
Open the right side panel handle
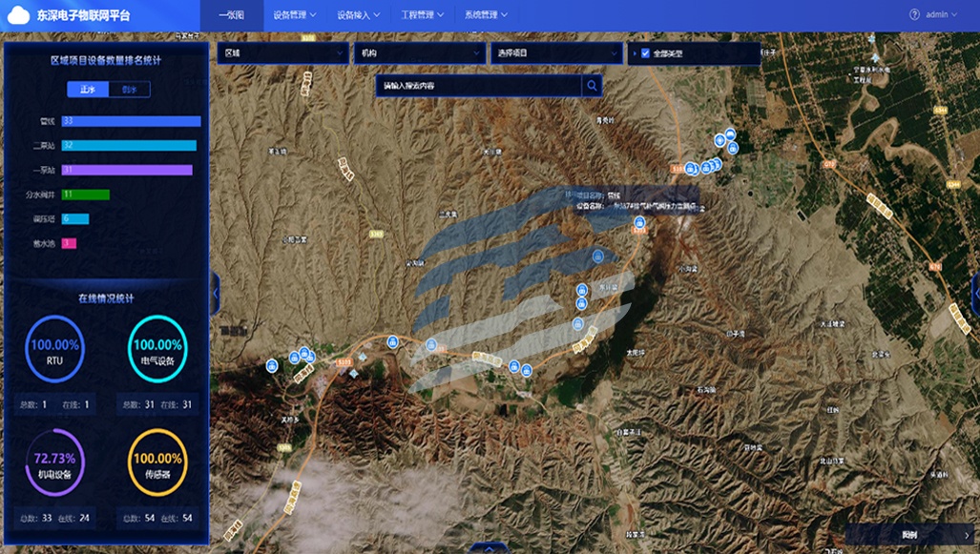pyautogui.click(x=975, y=291)
